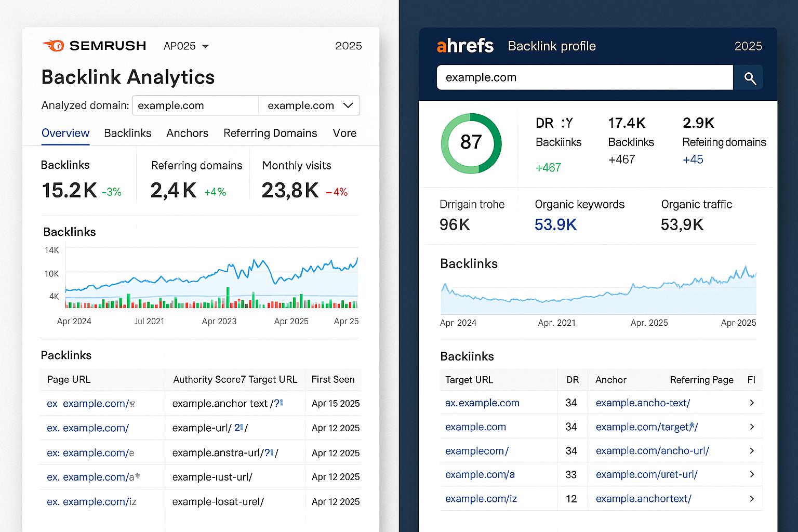Click the DR value 33 in the table
This screenshot has width=798, height=532.
571,475
